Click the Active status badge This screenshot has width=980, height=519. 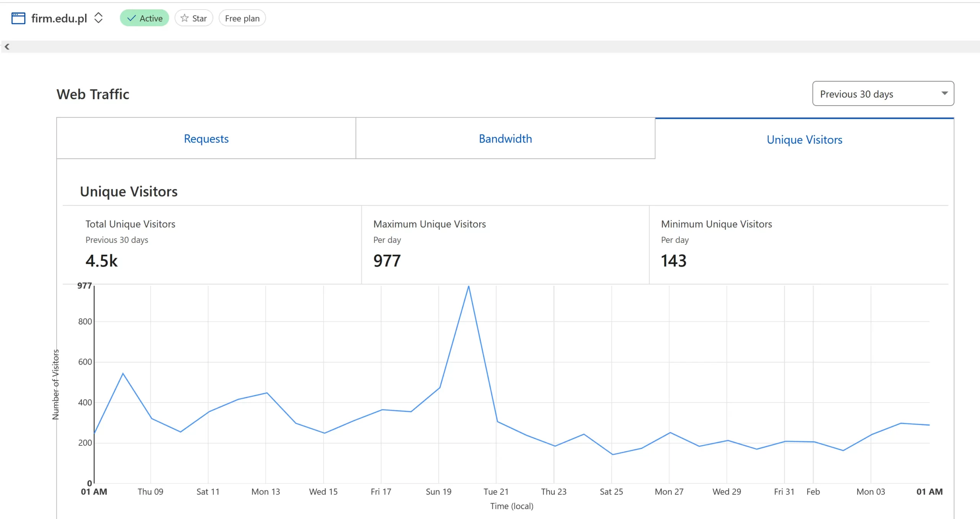[x=144, y=18]
